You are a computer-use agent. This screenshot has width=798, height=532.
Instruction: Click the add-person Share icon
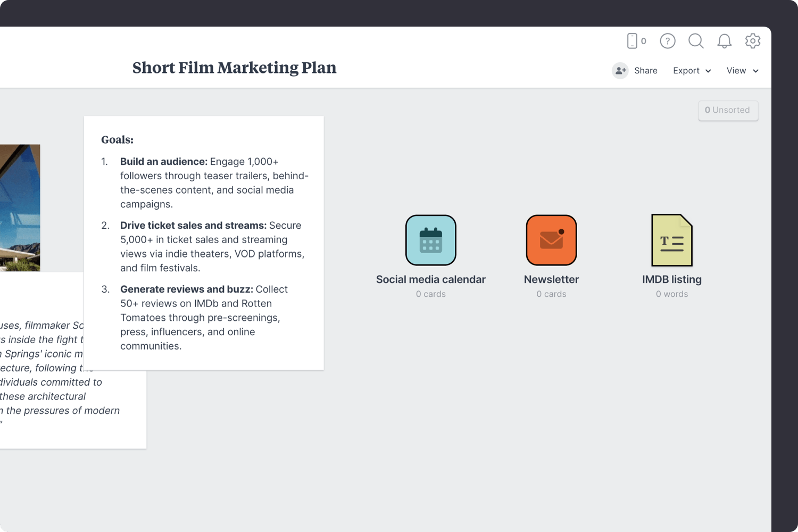point(620,71)
